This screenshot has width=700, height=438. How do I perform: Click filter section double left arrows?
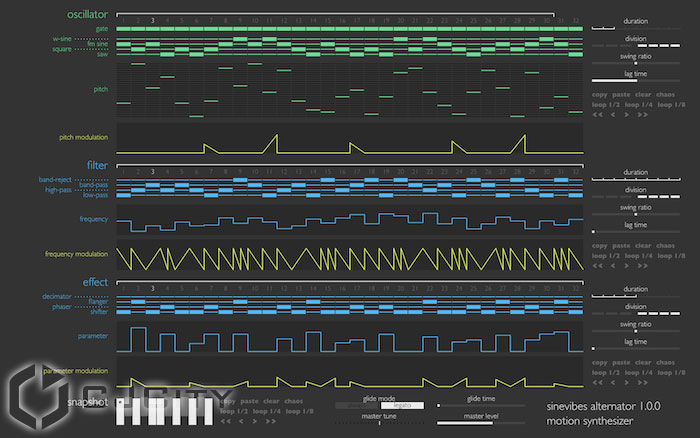click(x=597, y=266)
